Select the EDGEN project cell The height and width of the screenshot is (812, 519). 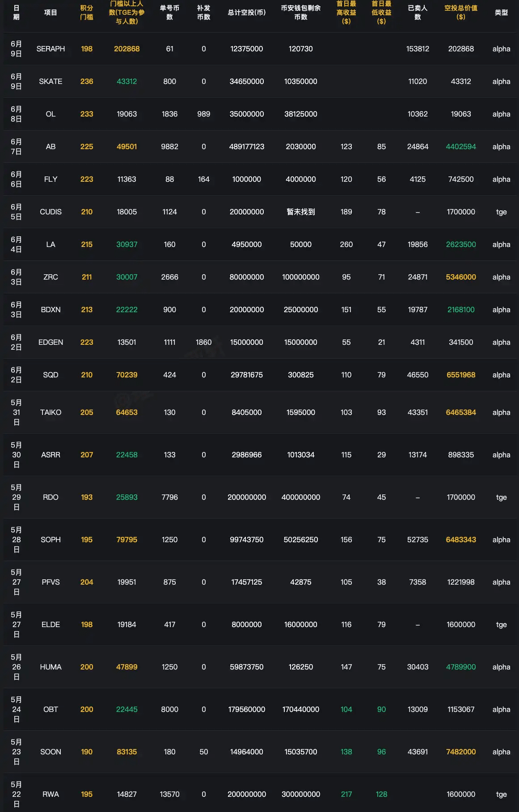coord(51,342)
